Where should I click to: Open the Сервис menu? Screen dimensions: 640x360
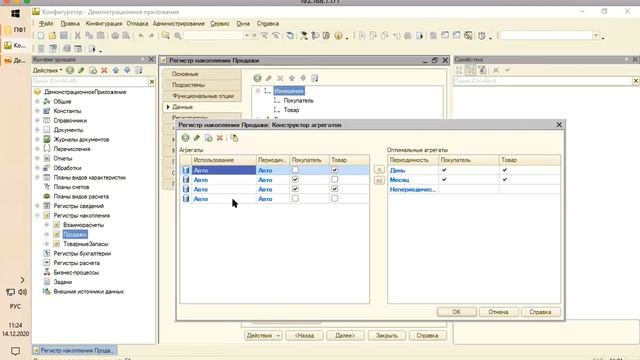click(x=220, y=24)
